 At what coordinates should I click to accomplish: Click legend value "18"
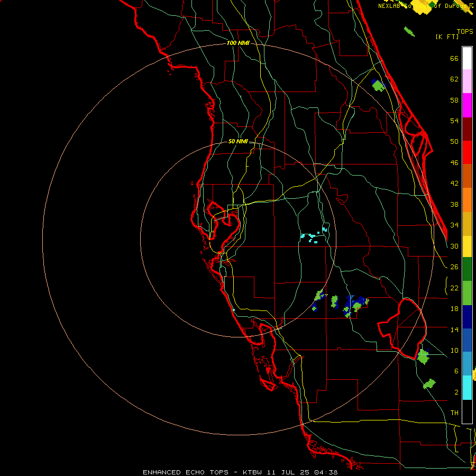[x=454, y=309]
